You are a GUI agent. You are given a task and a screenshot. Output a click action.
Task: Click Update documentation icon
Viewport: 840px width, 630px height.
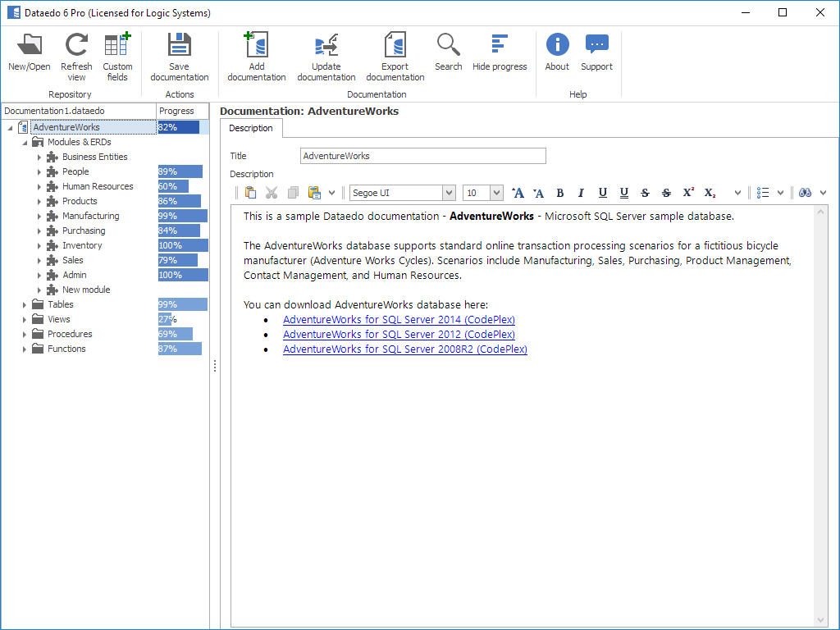[x=326, y=46]
